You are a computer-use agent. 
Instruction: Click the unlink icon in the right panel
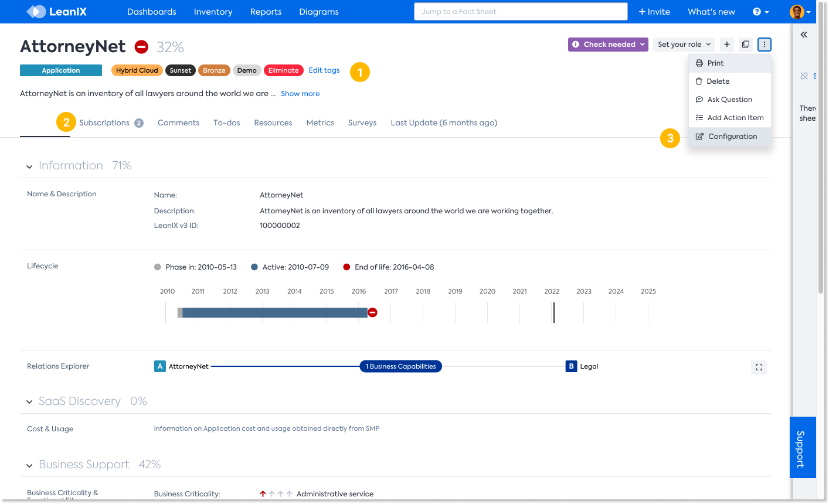tap(804, 76)
